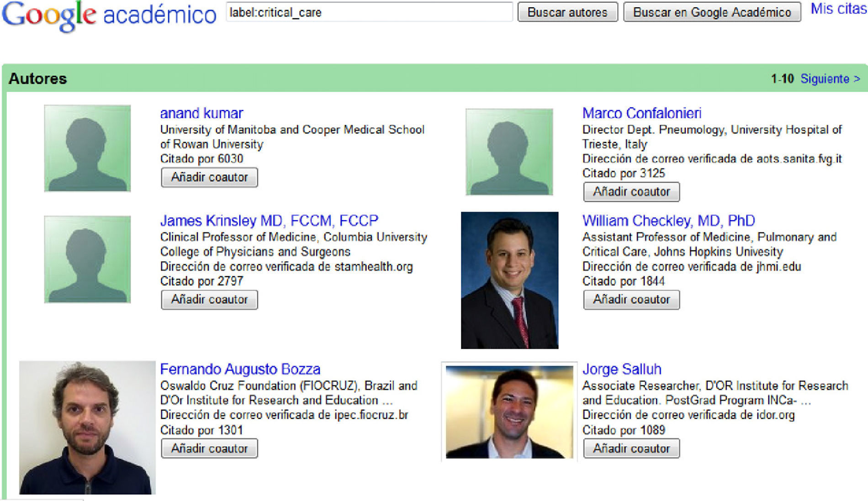Open Marco Confalonieri's author profile link

pyautogui.click(x=641, y=113)
